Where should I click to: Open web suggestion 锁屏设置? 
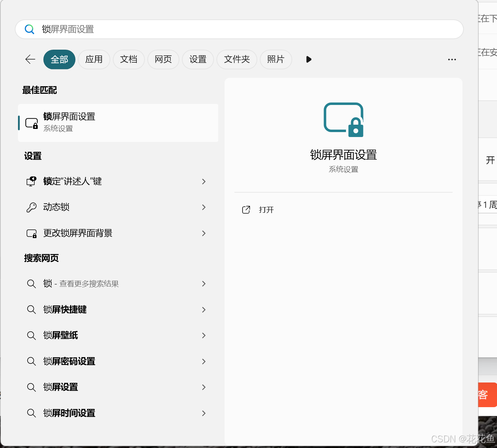click(118, 387)
